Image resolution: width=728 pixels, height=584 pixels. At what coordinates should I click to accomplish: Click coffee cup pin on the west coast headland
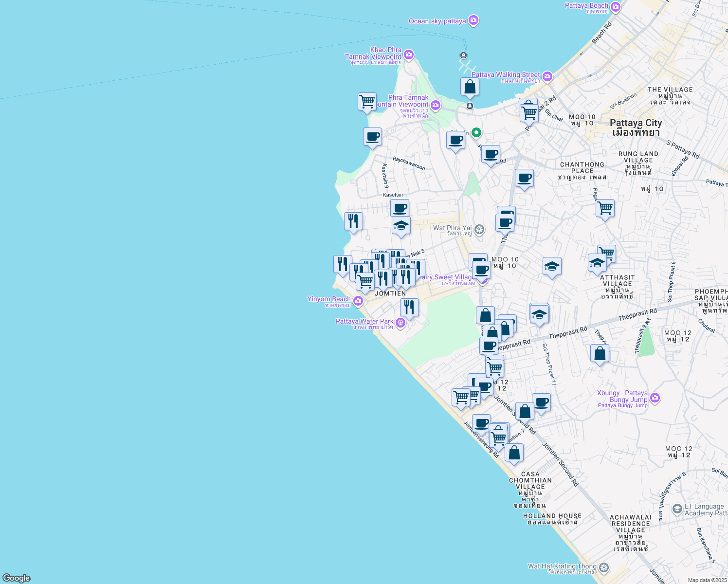click(x=373, y=138)
